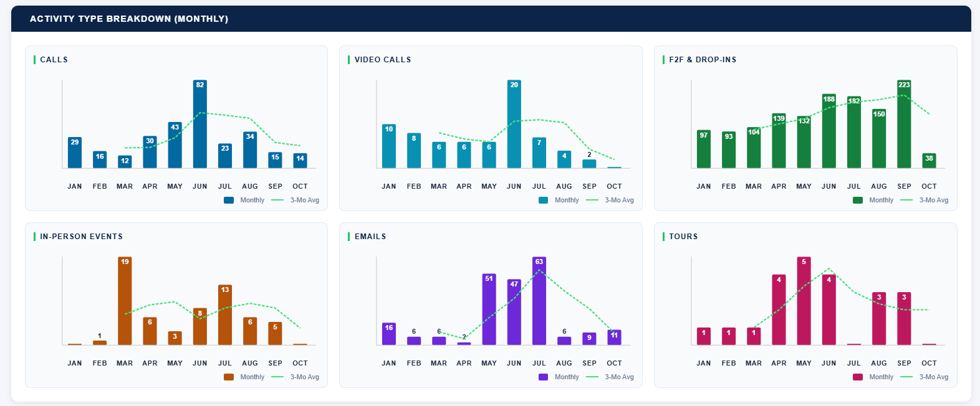Click the January bar labeled 29 in Calls

pyautogui.click(x=75, y=153)
